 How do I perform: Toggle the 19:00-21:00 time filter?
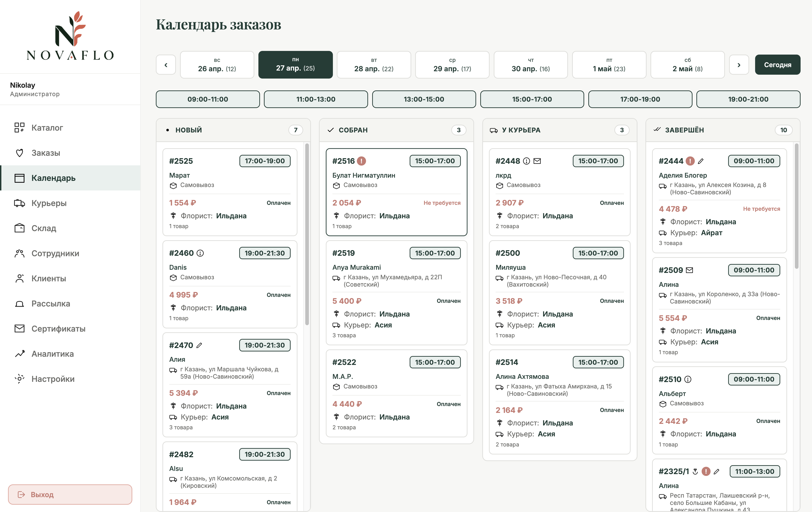748,99
